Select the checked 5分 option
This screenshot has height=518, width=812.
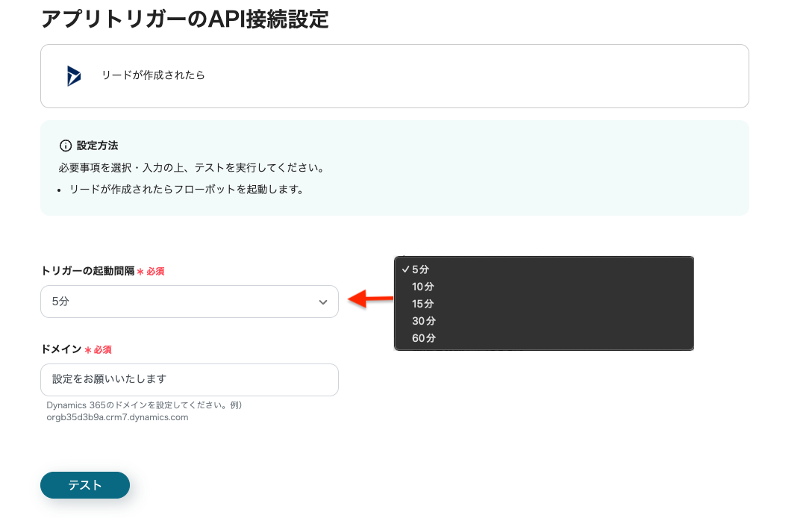click(544, 269)
